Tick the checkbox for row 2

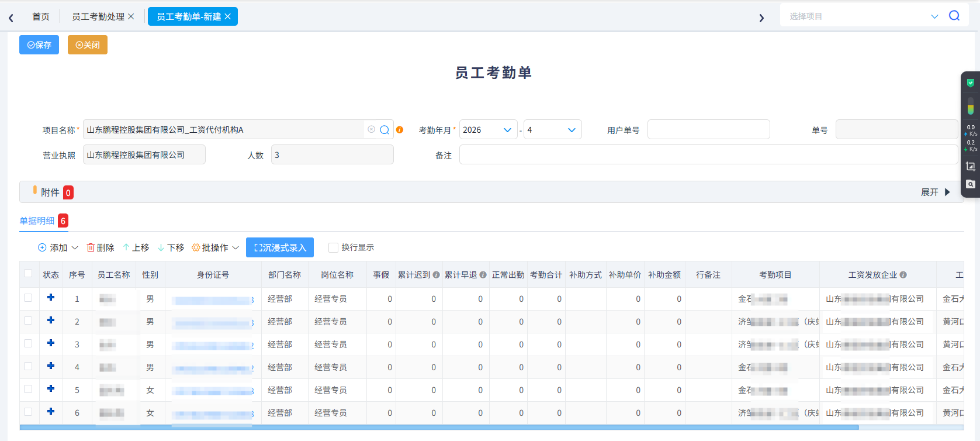(x=28, y=321)
